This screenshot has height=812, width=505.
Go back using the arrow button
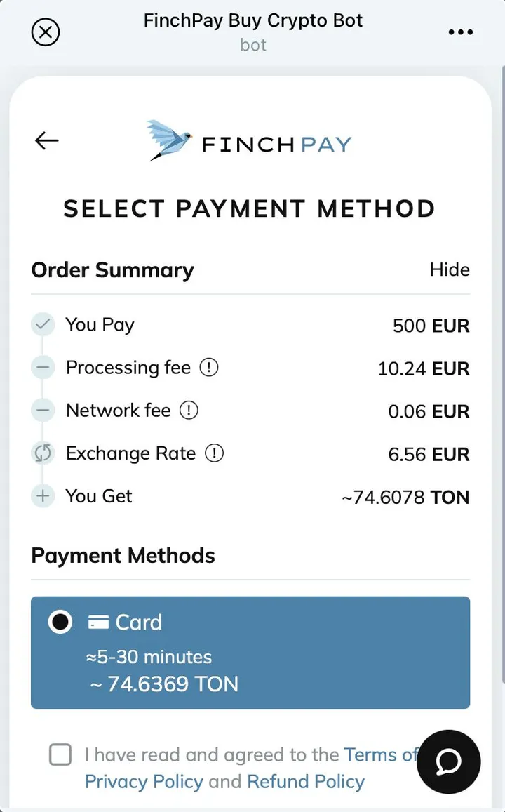[x=46, y=140]
